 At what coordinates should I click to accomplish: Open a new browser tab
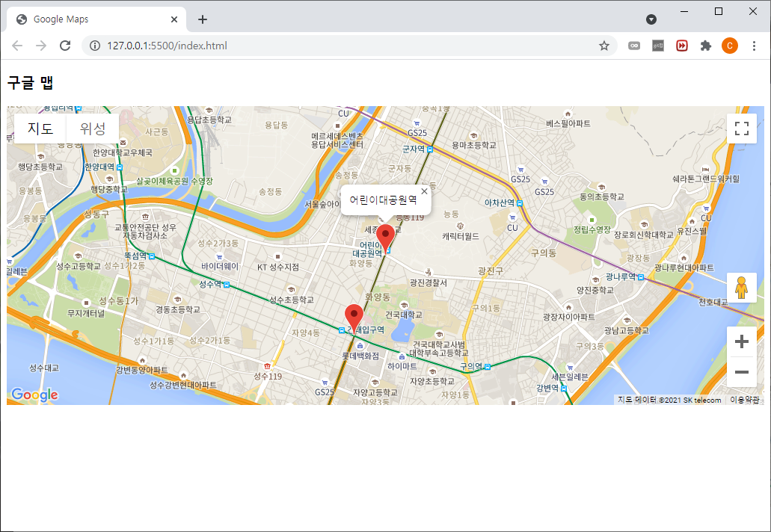pos(203,19)
